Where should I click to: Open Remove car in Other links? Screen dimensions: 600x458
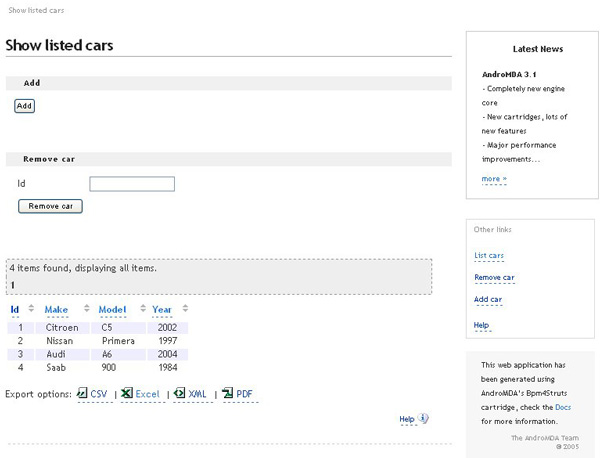click(x=494, y=277)
